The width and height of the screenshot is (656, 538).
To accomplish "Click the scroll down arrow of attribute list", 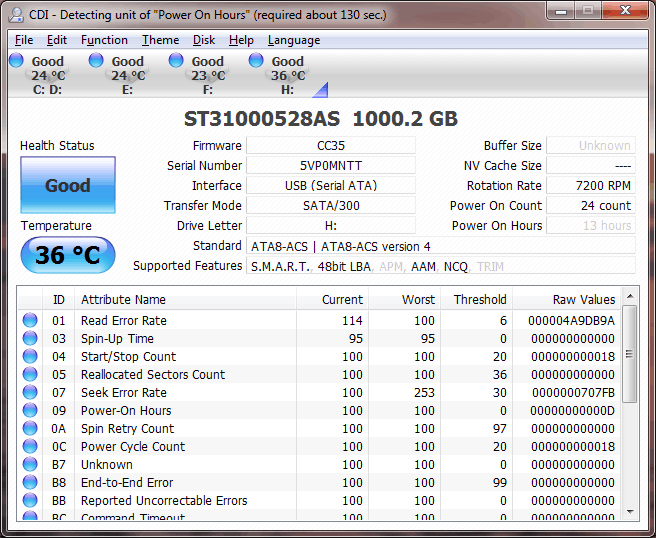I will pyautogui.click(x=630, y=512).
